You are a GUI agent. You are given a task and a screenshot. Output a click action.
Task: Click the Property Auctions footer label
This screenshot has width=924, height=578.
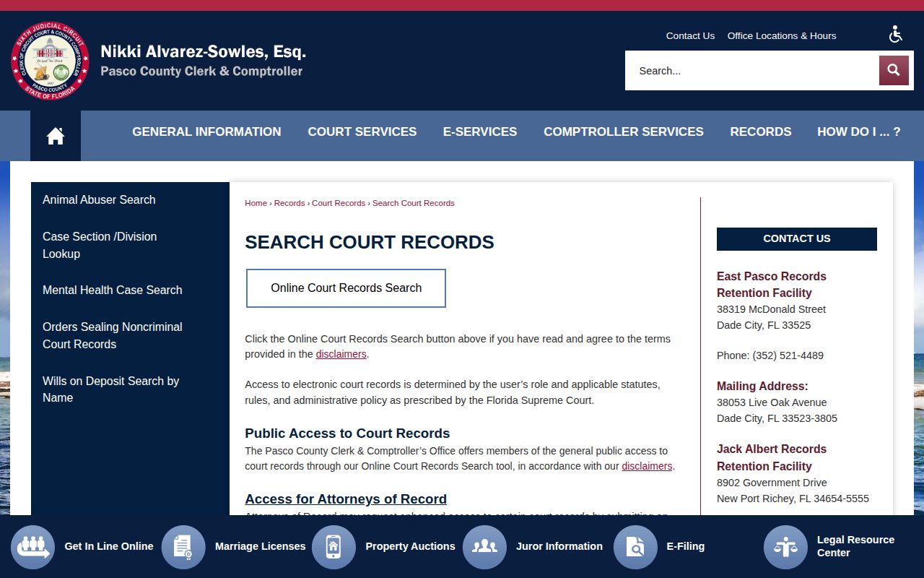410,546
